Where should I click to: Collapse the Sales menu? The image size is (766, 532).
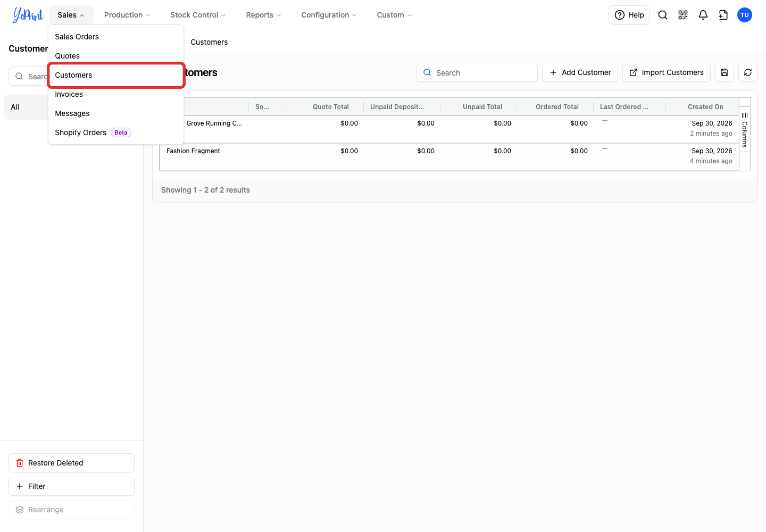click(x=71, y=15)
